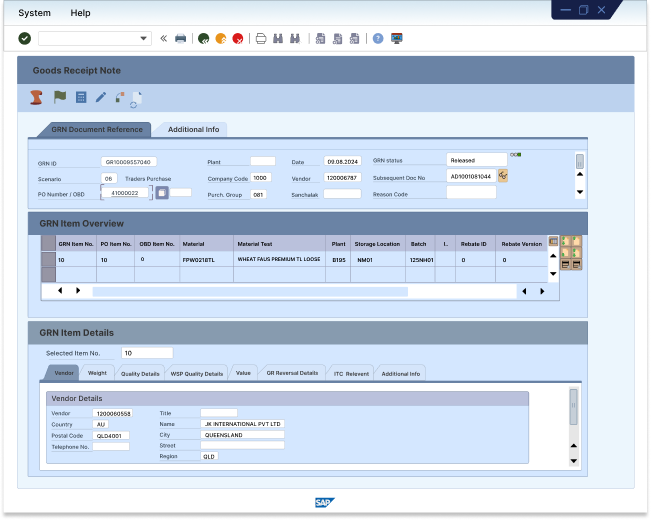
Task: Click select-all box left of GRN Item No. header
Action: click(x=49, y=243)
